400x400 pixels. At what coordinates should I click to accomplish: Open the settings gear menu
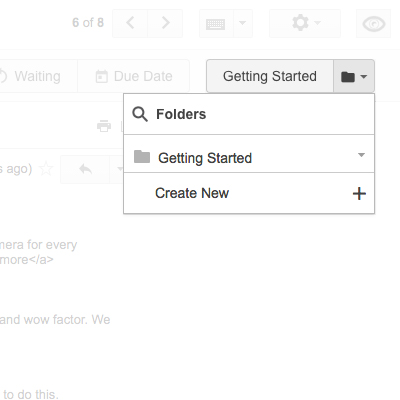click(305, 23)
